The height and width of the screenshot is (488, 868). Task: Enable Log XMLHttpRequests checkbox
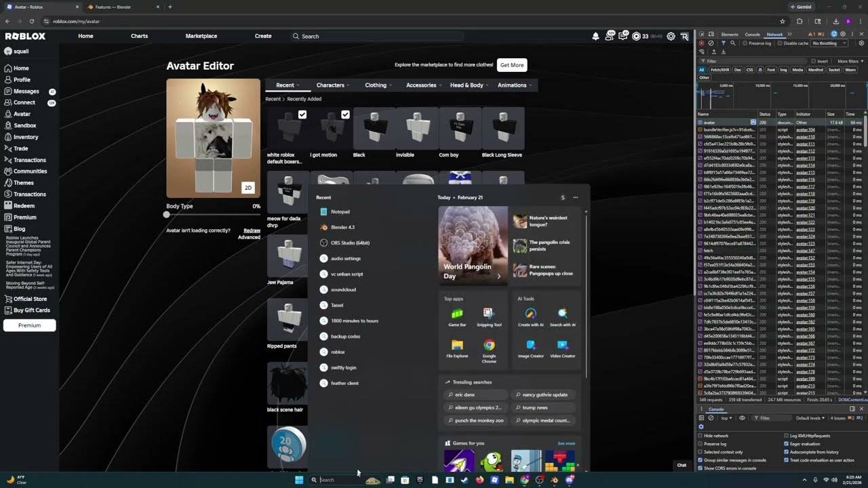(787, 436)
